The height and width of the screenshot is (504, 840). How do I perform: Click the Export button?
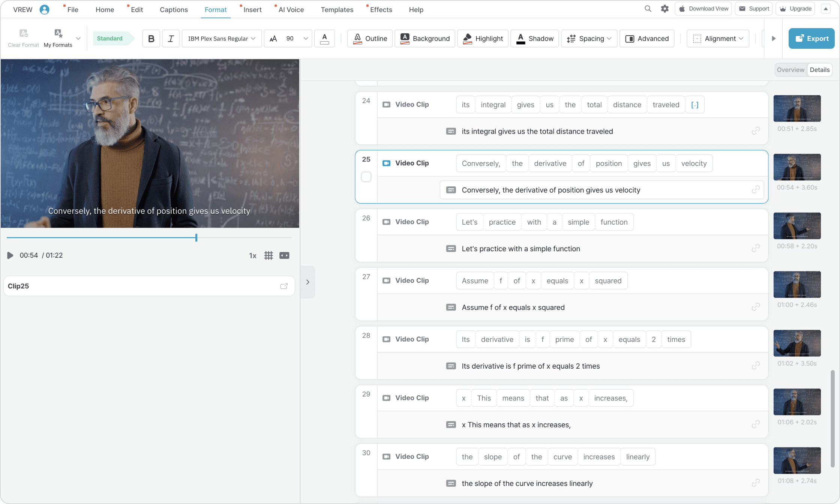tap(811, 39)
